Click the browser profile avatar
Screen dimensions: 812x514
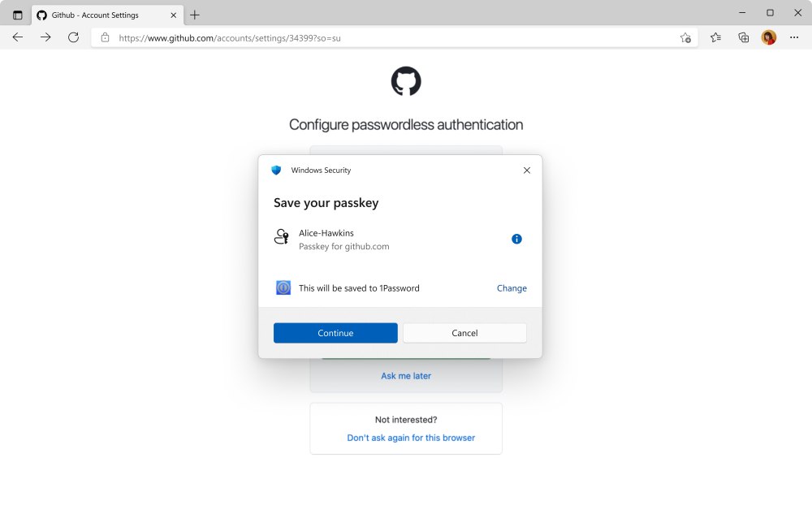coord(768,37)
